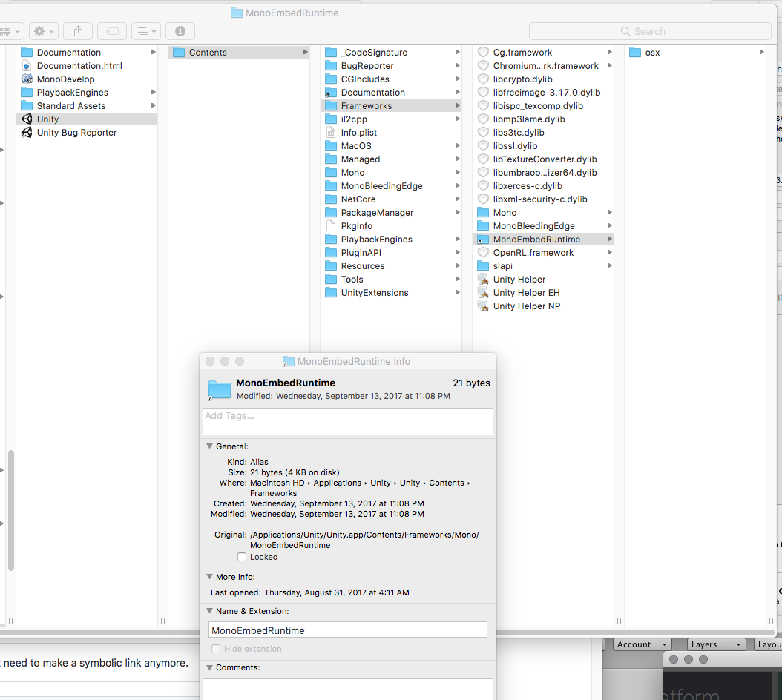Click the first column vertical scrollbar
This screenshot has height=700, width=782.
tap(11, 510)
